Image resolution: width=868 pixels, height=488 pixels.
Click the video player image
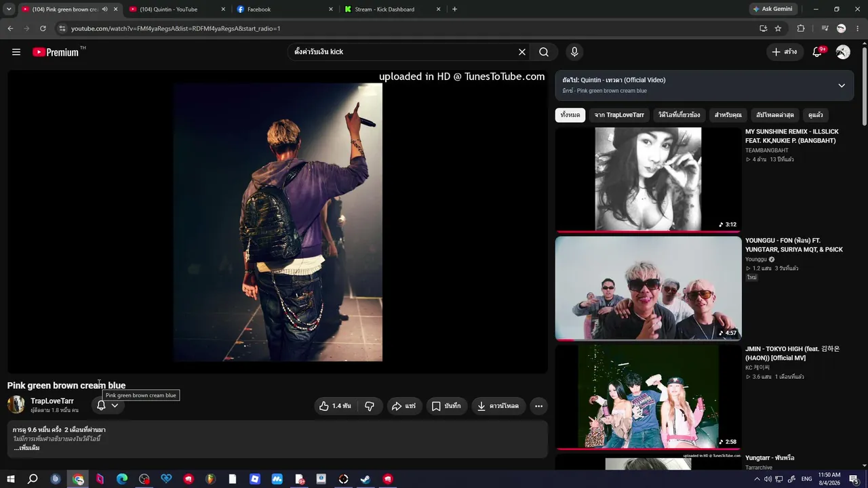click(277, 222)
